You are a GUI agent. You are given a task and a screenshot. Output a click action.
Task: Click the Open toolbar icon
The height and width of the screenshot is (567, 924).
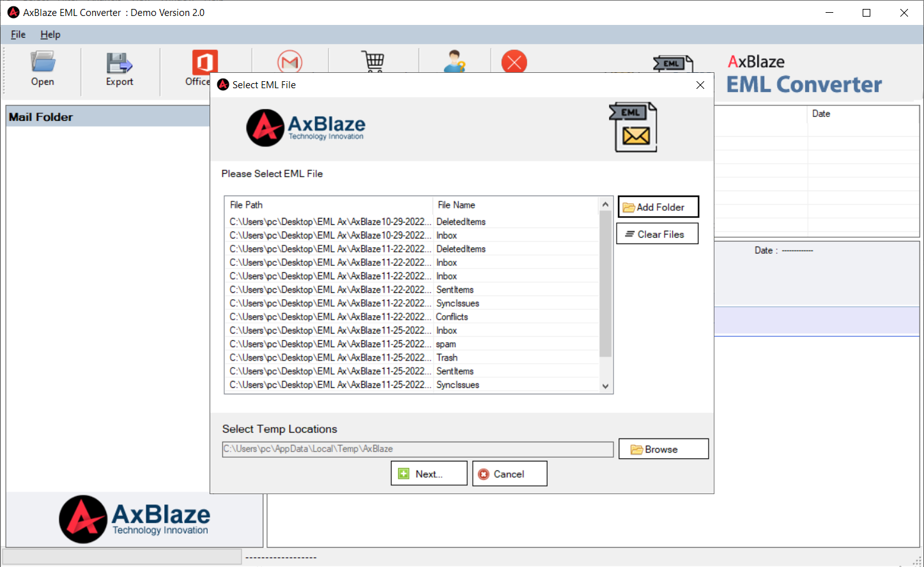click(43, 68)
